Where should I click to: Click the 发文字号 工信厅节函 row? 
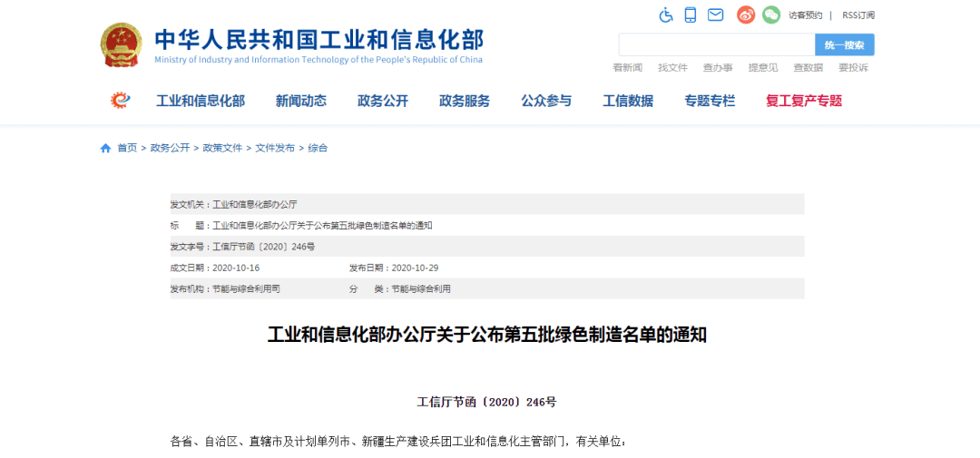click(x=487, y=247)
